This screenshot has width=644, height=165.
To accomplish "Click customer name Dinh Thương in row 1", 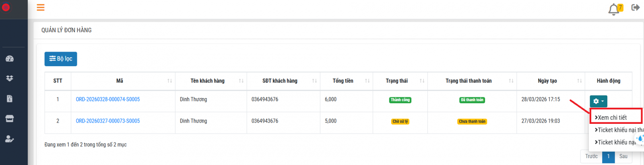I will click(193, 99).
